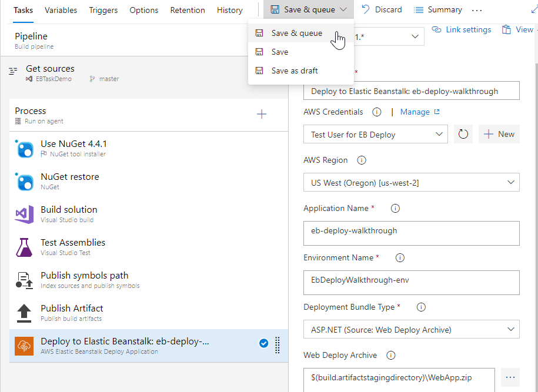538x392 pixels.
Task: Select Save & queue in the dropdown menu
Action: (x=296, y=33)
